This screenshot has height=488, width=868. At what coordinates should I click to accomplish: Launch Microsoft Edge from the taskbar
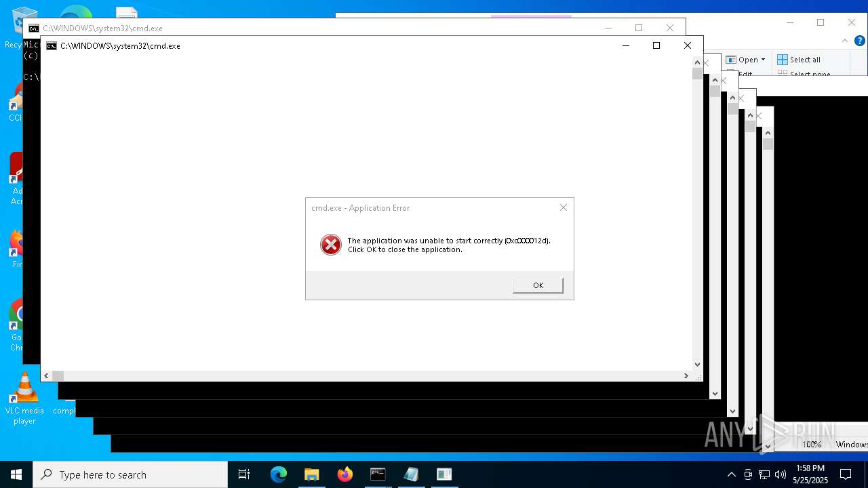tap(279, 474)
